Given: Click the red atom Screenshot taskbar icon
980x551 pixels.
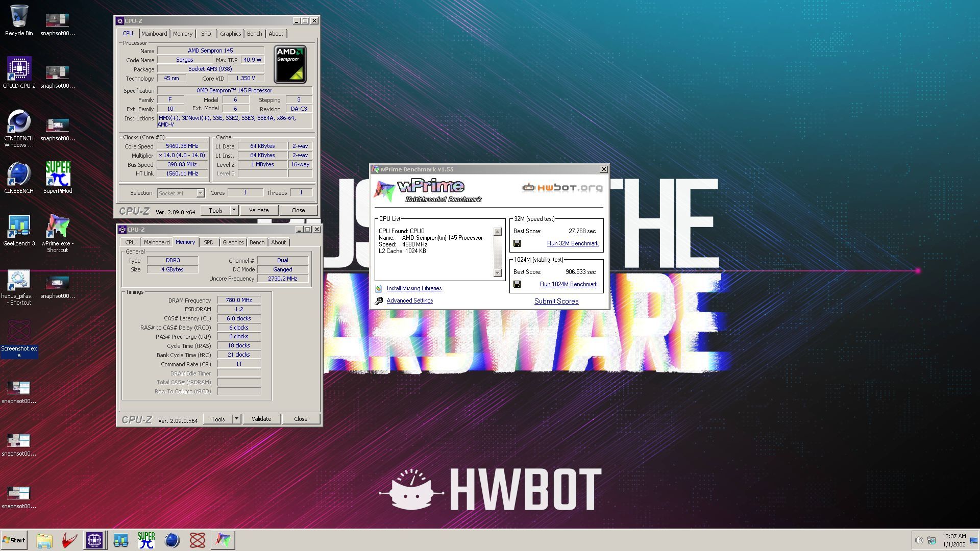Looking at the screenshot, I should [x=198, y=540].
